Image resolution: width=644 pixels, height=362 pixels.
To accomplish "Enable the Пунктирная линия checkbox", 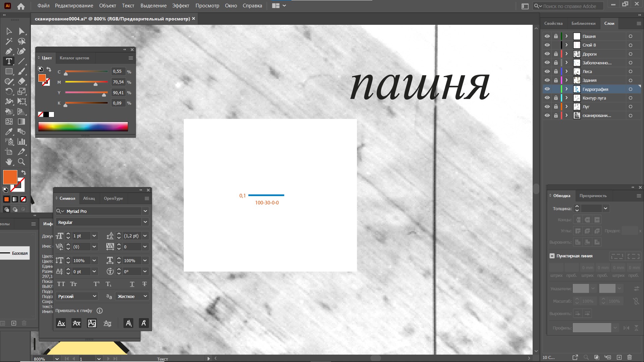I will [552, 256].
